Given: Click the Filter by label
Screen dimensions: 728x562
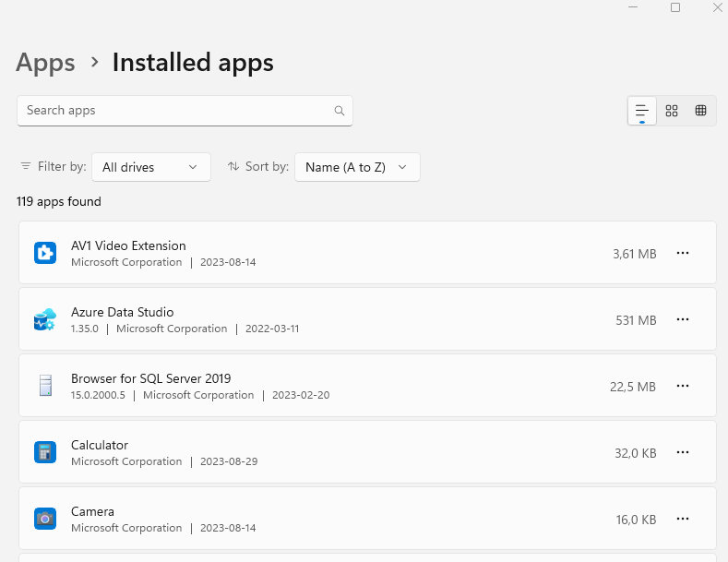Looking at the screenshot, I should (x=62, y=166).
